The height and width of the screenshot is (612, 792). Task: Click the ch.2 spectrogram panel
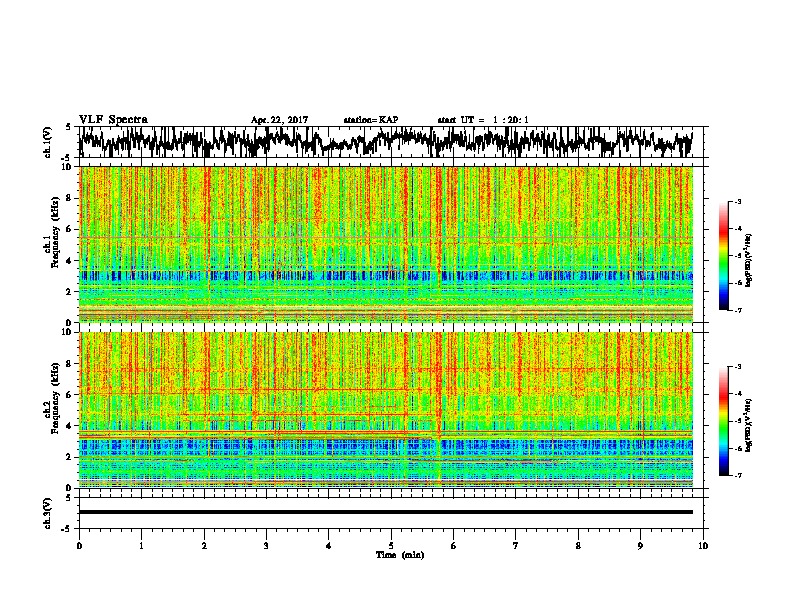(385, 410)
